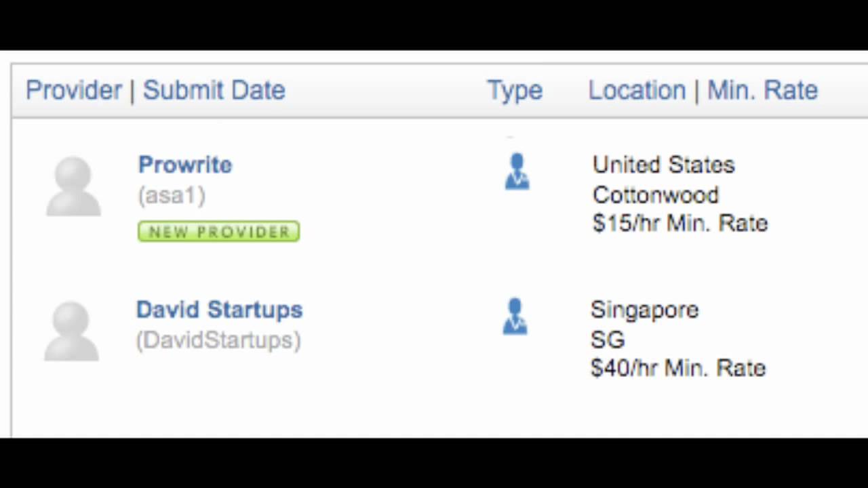Viewport: 868px width, 488px height.
Task: Click the provider type icon for Prowrite
Action: coord(517,171)
